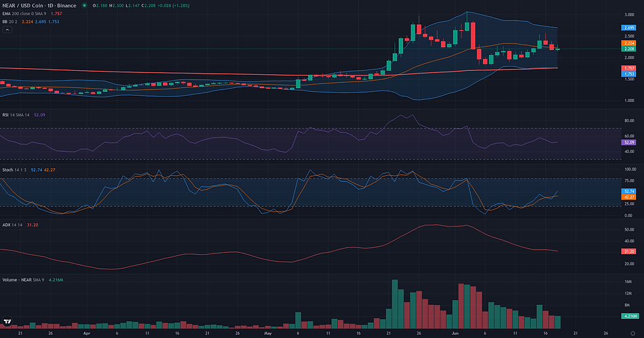Viewport: 644px width, 338px height.
Task: Click Stoch legend orange value 42.27
Action: (50, 170)
